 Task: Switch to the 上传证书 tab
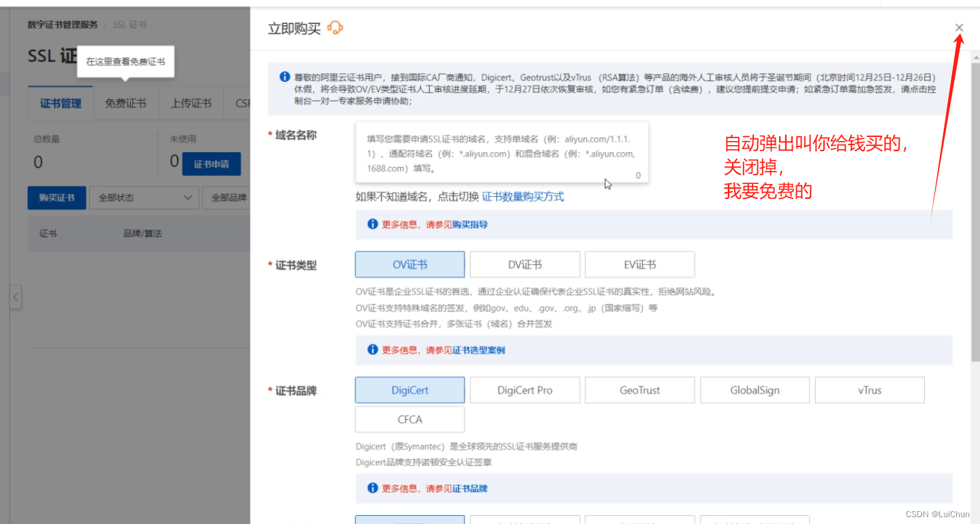[x=191, y=104]
